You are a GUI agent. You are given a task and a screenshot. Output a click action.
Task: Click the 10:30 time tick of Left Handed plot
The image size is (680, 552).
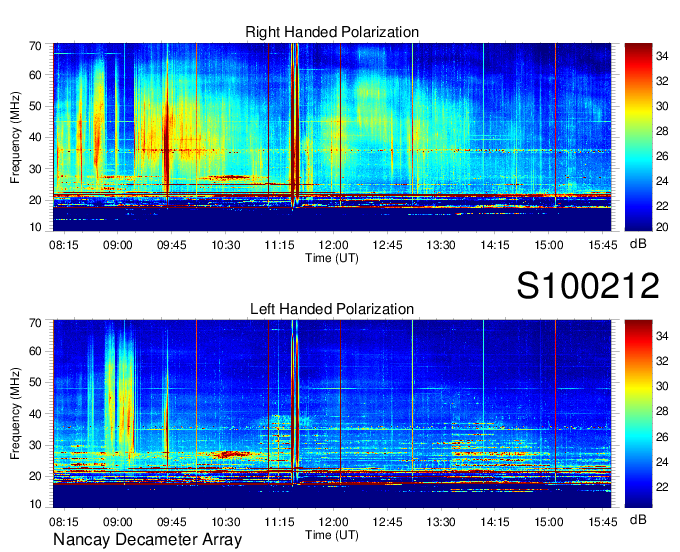coord(226,522)
